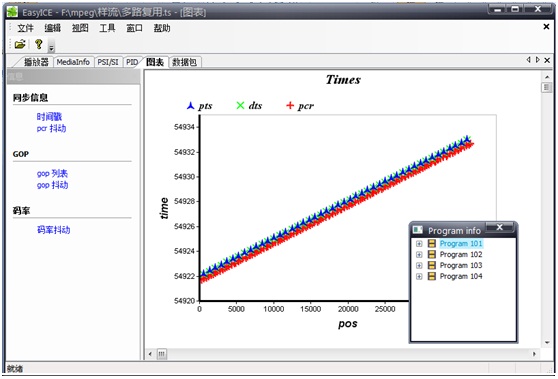Click the yellow help question mark icon
Image resolution: width=558 pixels, height=379 pixels.
pos(38,44)
